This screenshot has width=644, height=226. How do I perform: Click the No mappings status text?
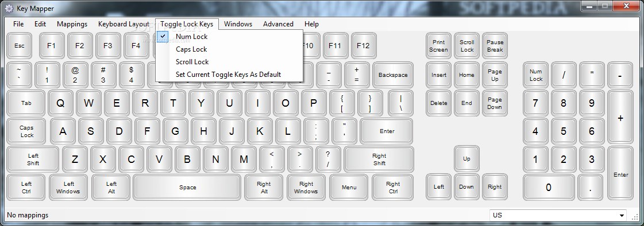click(28, 215)
